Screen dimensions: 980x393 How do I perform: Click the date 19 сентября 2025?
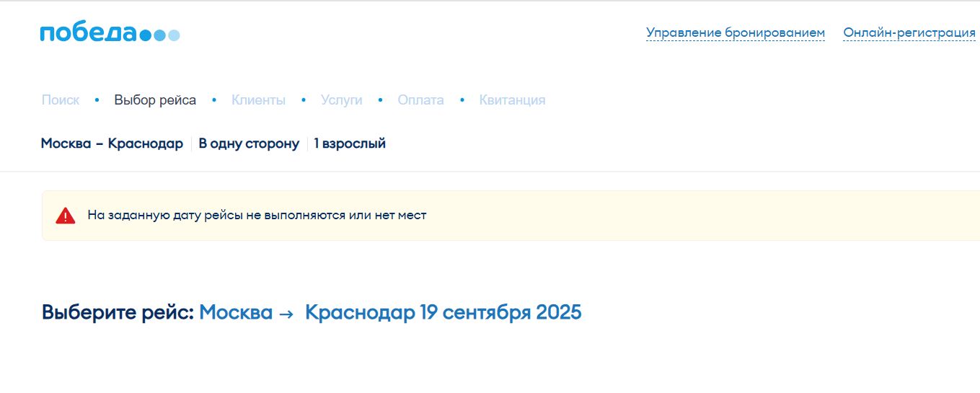(x=500, y=313)
